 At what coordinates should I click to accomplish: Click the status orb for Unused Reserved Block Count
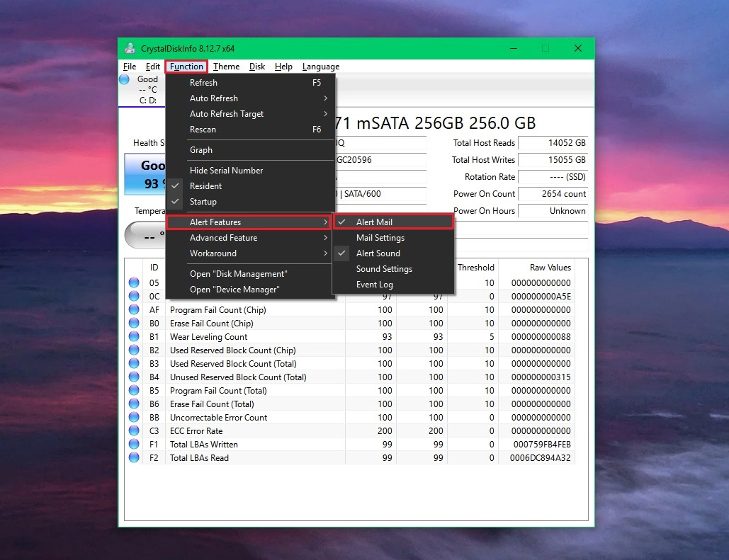[x=134, y=377]
